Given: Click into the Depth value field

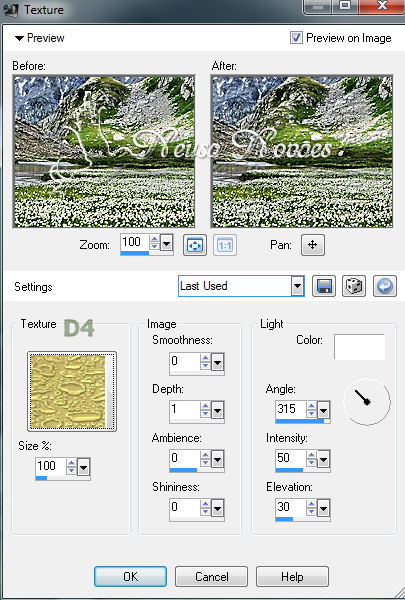Looking at the screenshot, I should tap(185, 410).
